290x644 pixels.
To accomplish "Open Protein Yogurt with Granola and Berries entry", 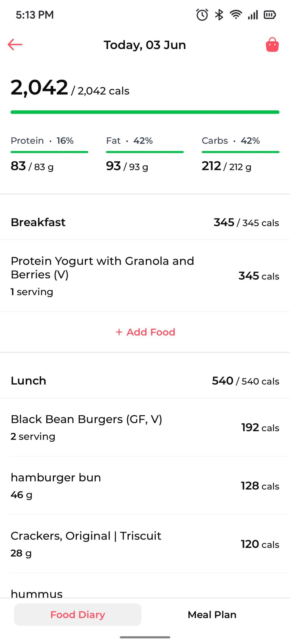I will [145, 276].
